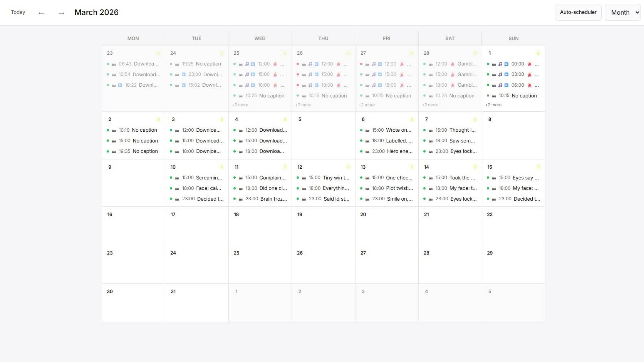Click the play icon on Feb 25 15:00 post
The width and height of the screenshot is (644, 362).
click(253, 75)
